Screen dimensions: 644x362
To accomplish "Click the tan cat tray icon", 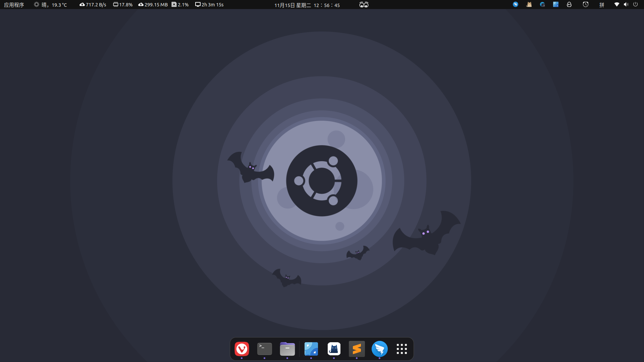I will (x=529, y=5).
